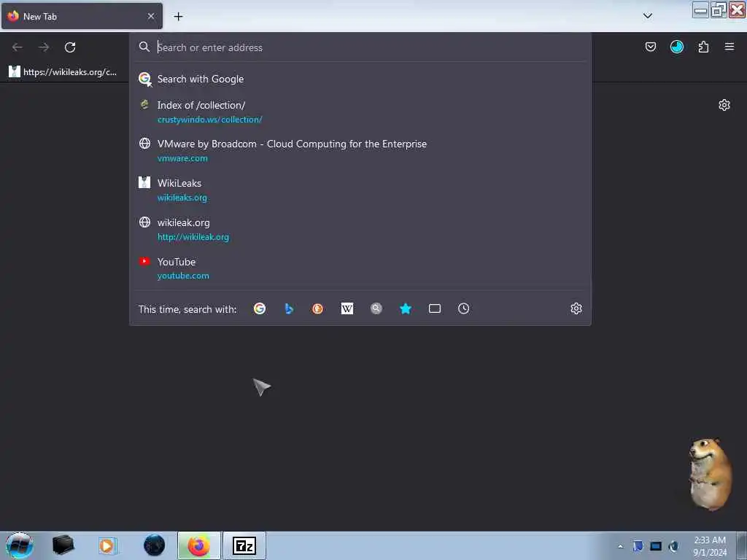Click the Reload page icon

coord(70,47)
